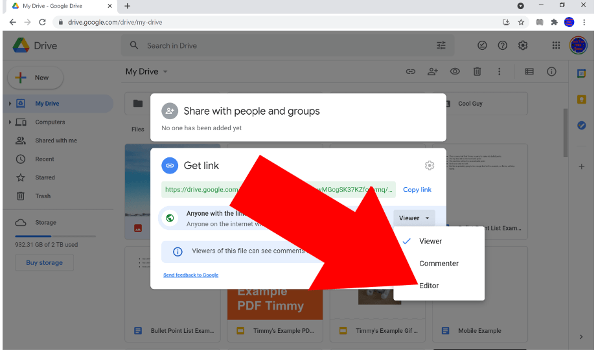Expand the Viewer role dropdown

pyautogui.click(x=414, y=218)
